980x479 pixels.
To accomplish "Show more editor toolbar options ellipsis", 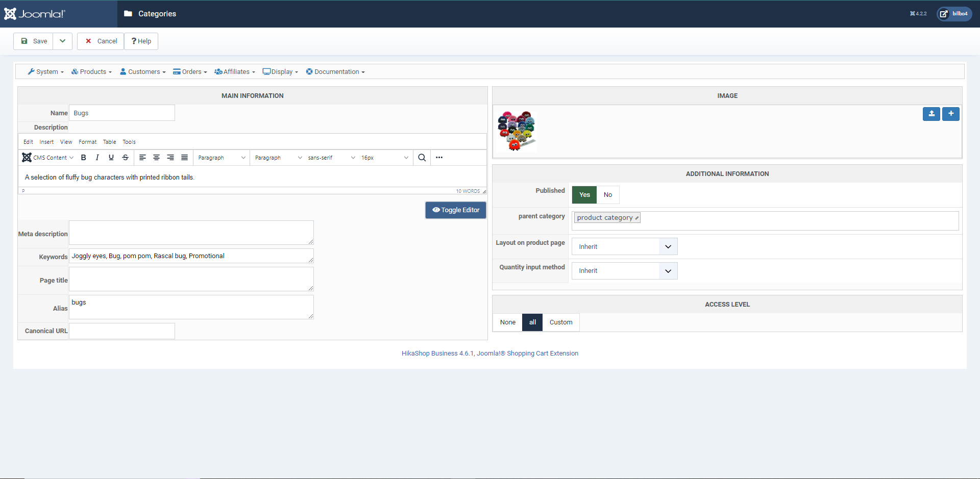I will click(439, 158).
